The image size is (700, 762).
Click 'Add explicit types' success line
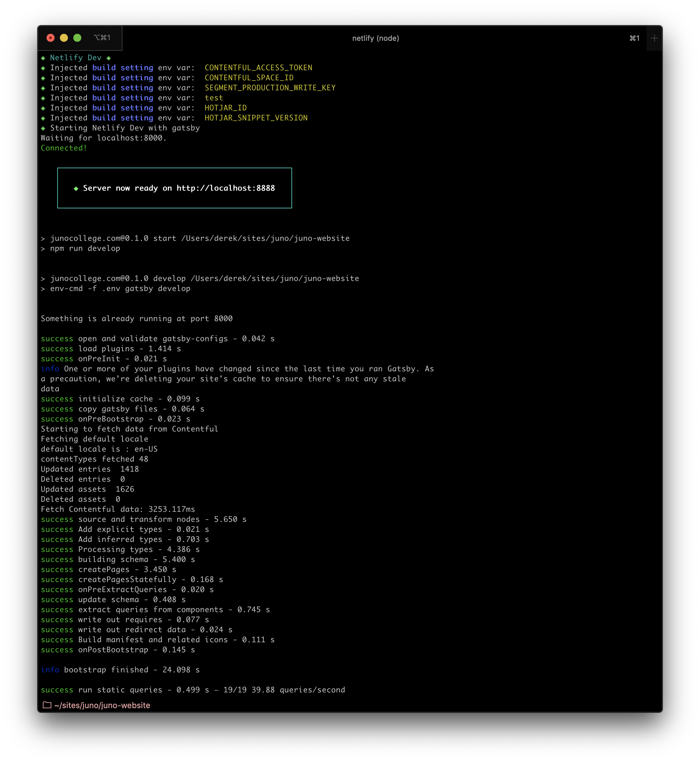pyautogui.click(x=125, y=529)
